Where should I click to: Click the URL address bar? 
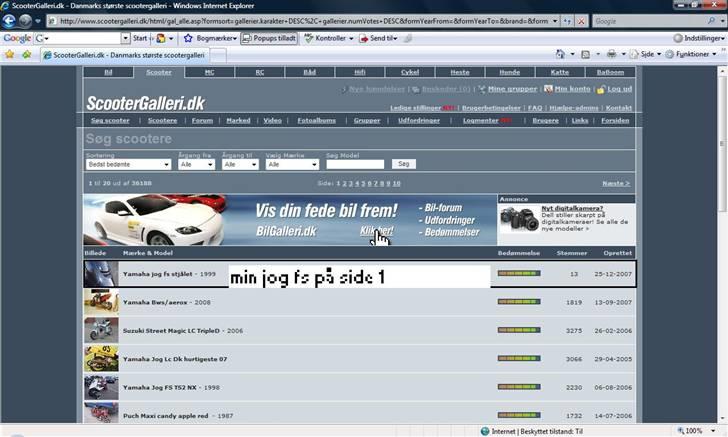[299, 21]
